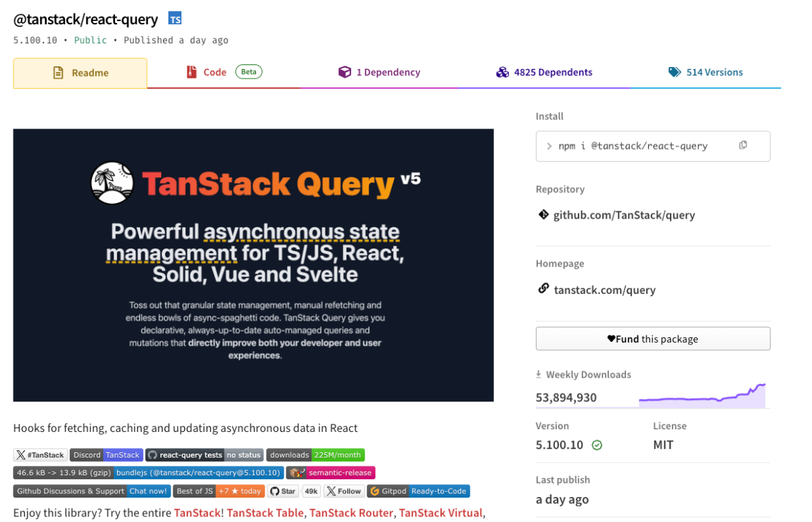
Task: Select the MIT license text
Action: pyautogui.click(x=663, y=445)
